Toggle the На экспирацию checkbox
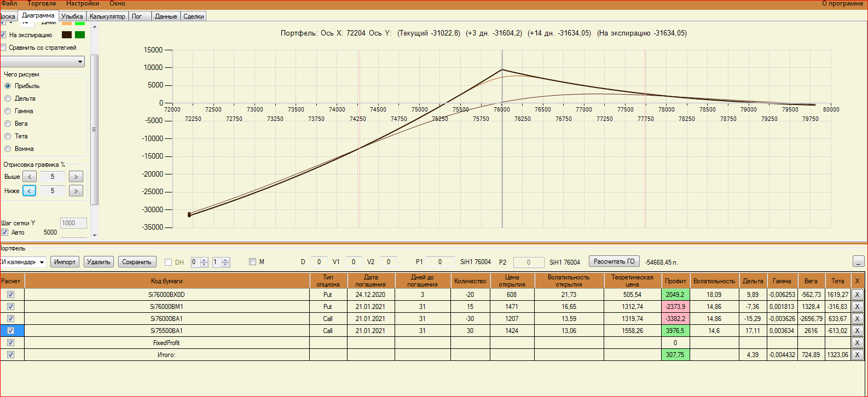This screenshot has height=397, width=868. pos(3,35)
